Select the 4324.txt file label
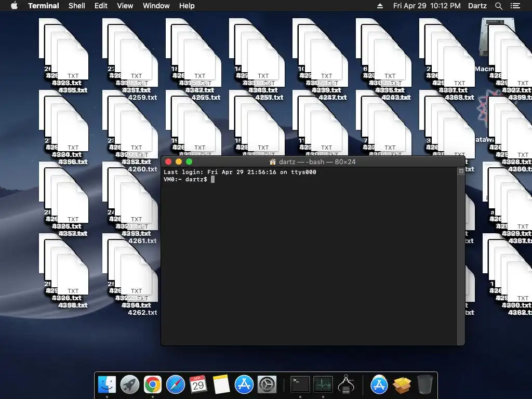The height and width of the screenshot is (399, 532). [x=67, y=154]
